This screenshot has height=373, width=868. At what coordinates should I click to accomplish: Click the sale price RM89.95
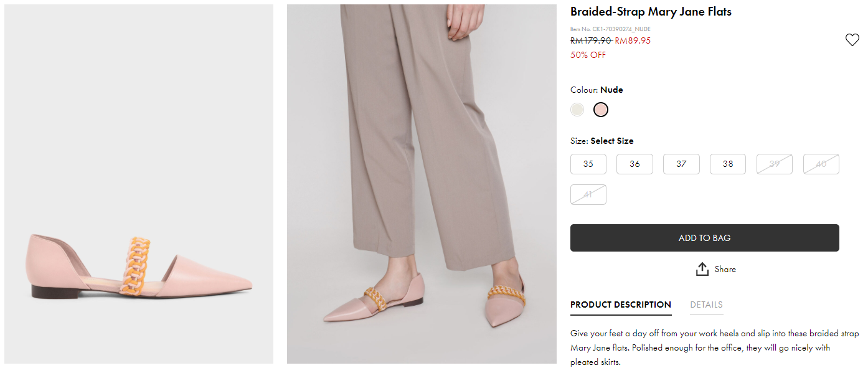633,40
